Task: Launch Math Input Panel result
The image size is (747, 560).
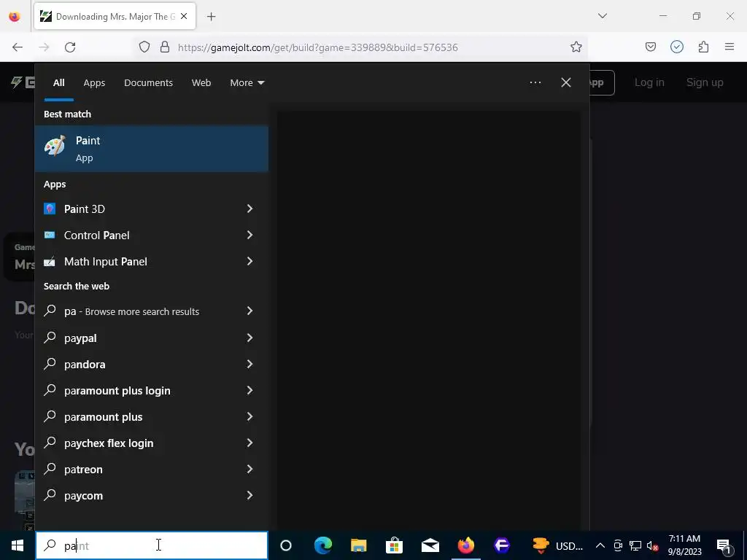Action: coord(105,262)
